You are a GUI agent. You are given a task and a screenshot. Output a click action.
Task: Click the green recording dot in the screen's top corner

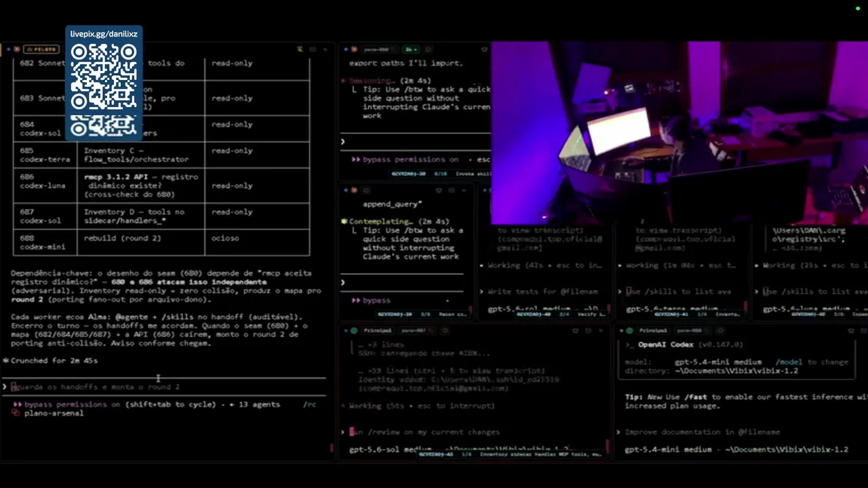[858, 9]
